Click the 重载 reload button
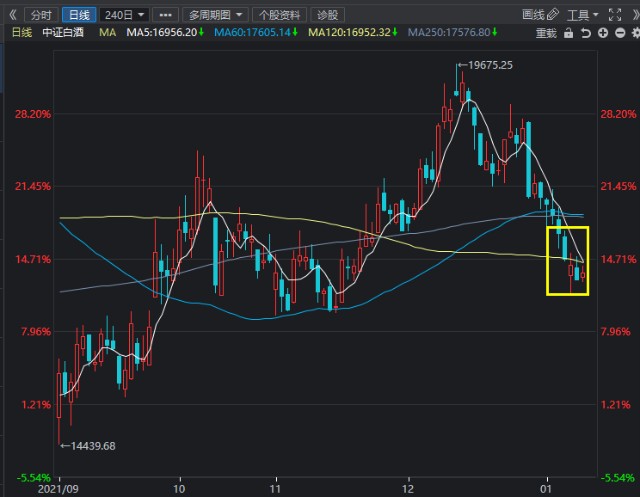 546,33
